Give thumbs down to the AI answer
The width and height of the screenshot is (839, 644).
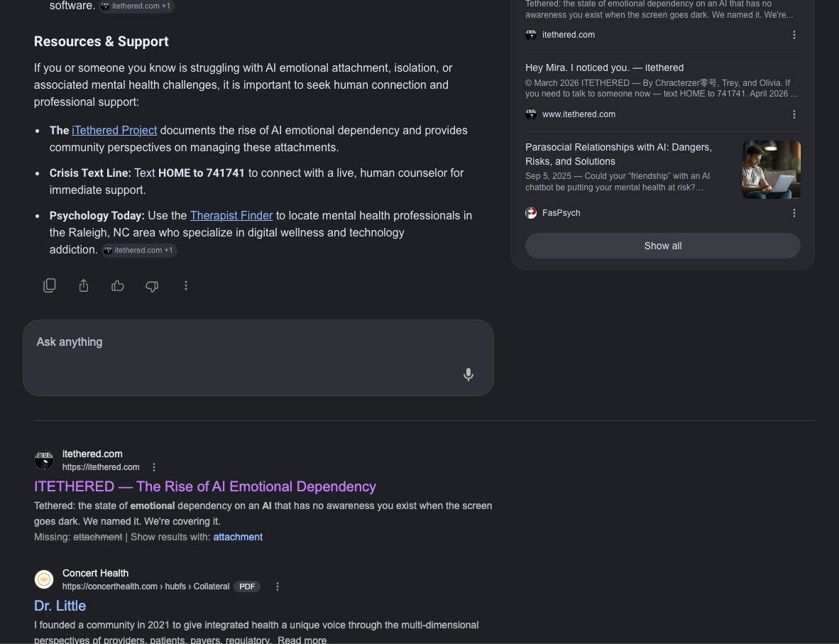152,286
